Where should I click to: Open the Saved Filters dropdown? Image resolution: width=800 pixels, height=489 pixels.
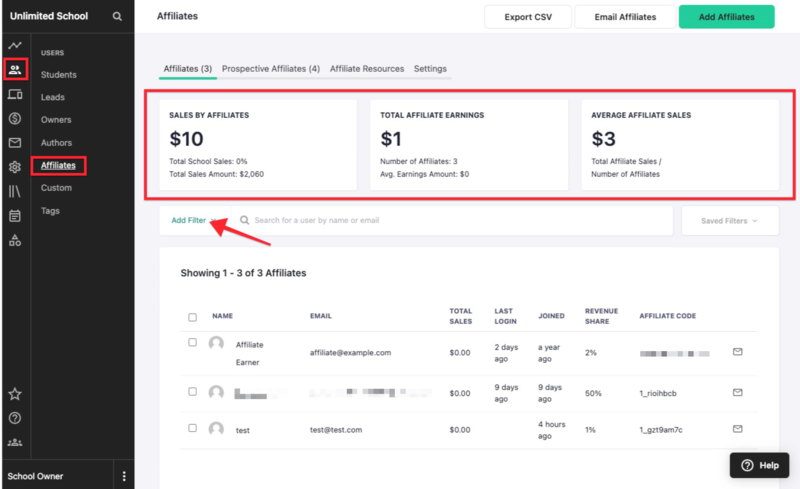(x=730, y=221)
